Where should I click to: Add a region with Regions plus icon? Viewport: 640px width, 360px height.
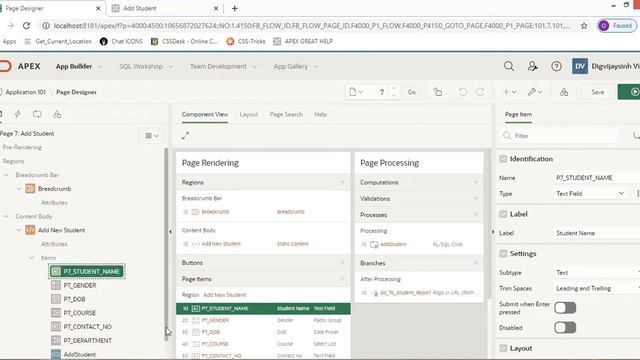point(343,182)
